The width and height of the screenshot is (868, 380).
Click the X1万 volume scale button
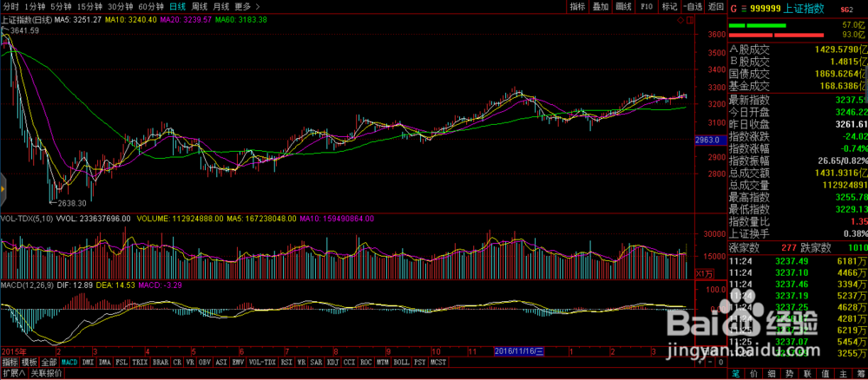click(705, 273)
